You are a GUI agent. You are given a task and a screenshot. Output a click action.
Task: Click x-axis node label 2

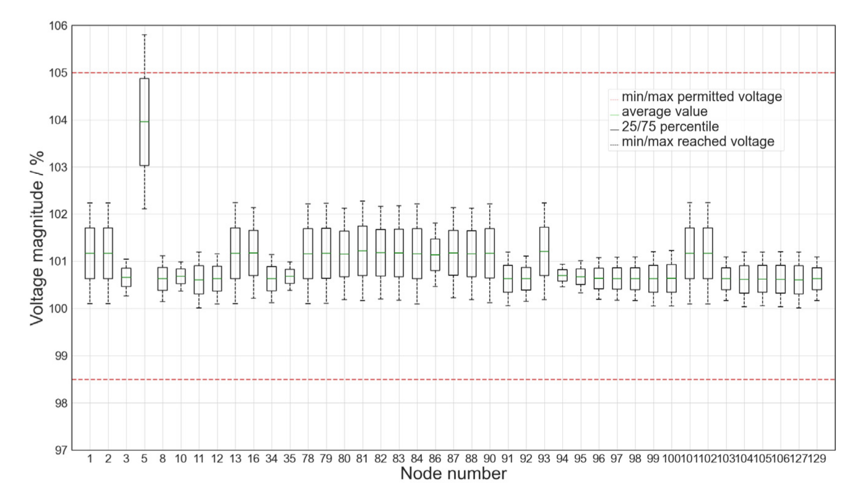[108, 459]
